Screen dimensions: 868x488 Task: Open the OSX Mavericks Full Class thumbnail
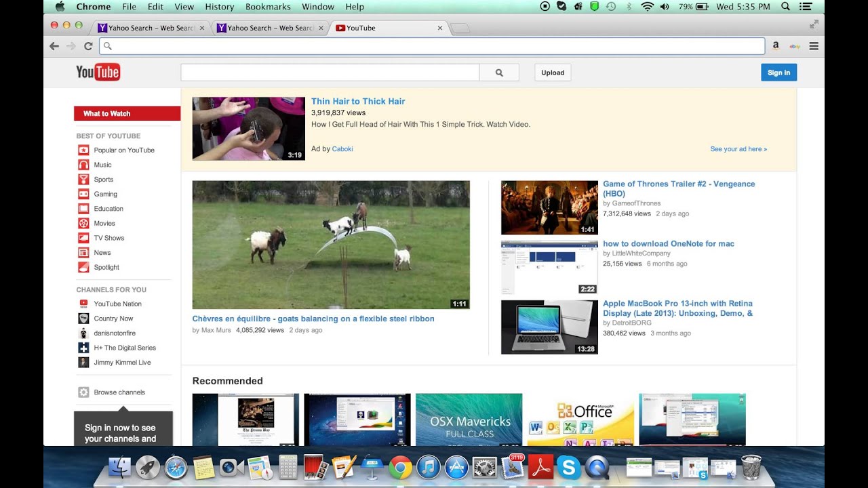(469, 420)
